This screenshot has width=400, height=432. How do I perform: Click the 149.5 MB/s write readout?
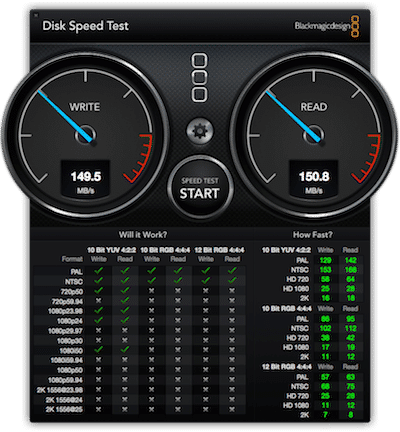pyautogui.click(x=86, y=180)
